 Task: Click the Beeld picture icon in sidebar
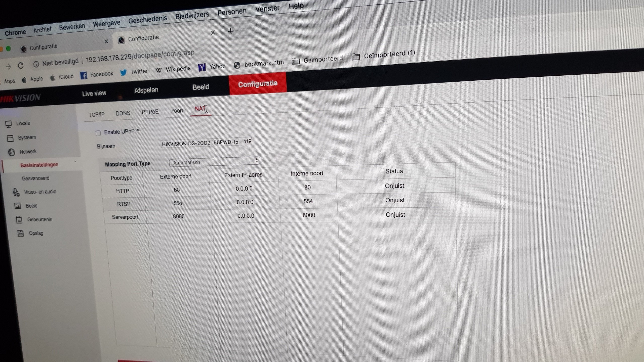18,206
